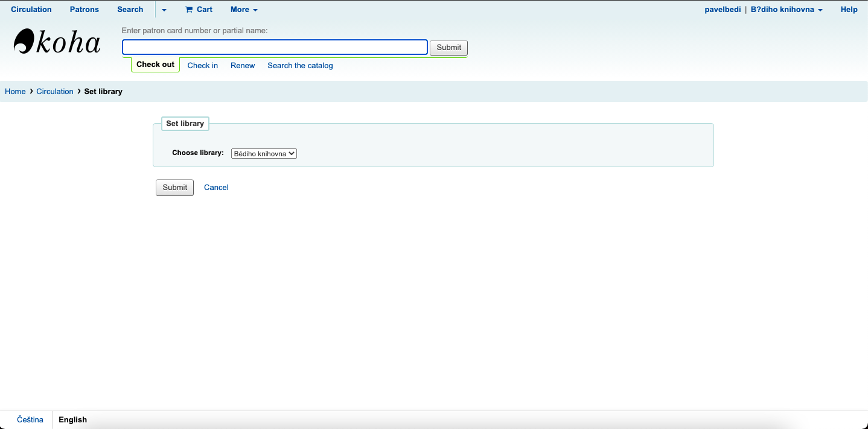Navigate to Home in breadcrumb
The height and width of the screenshot is (429, 868).
(x=15, y=92)
